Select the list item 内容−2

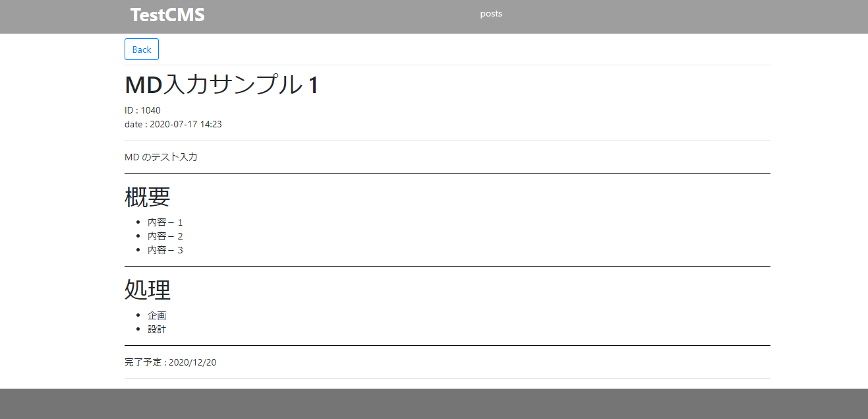click(165, 236)
